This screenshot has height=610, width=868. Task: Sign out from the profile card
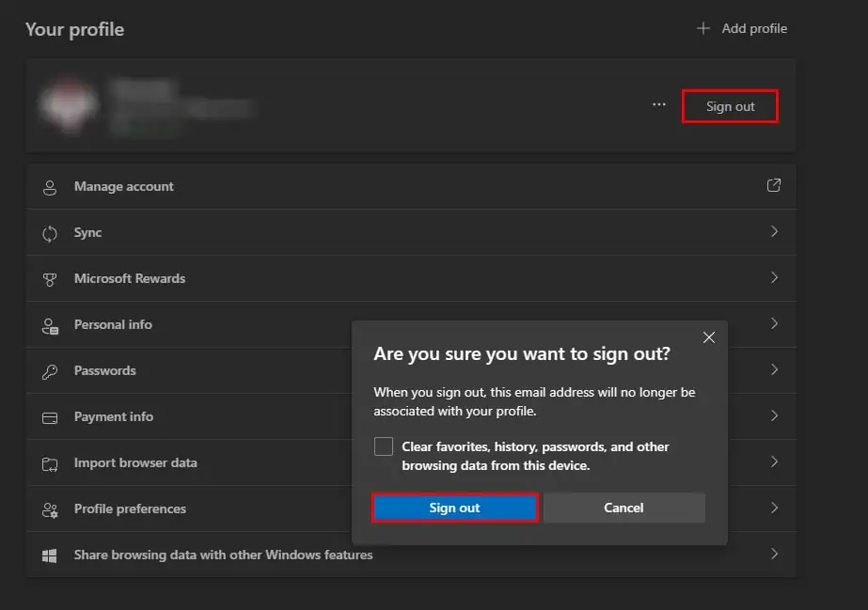click(730, 106)
